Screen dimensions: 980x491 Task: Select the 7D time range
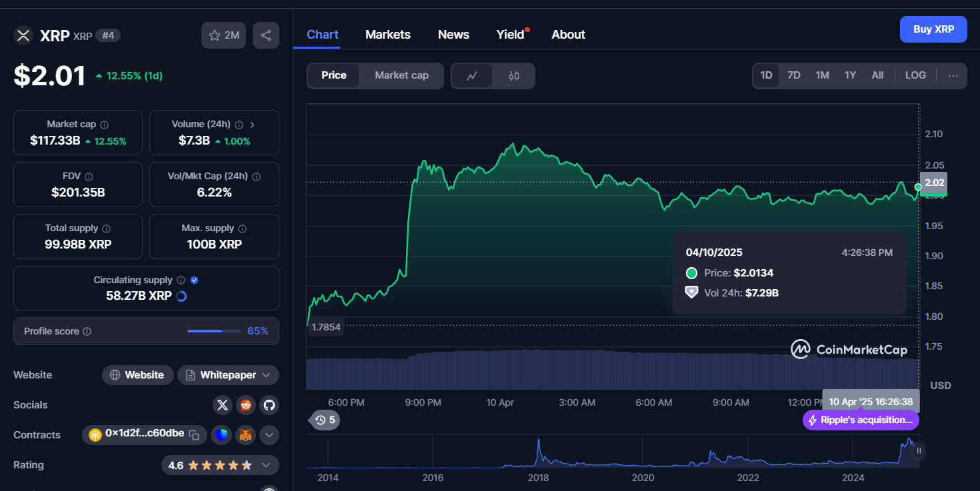click(794, 76)
